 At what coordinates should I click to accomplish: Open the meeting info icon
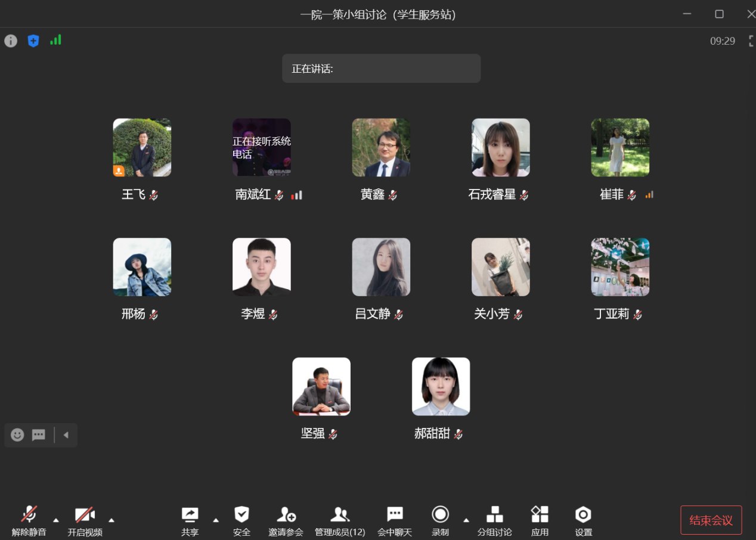coord(11,41)
